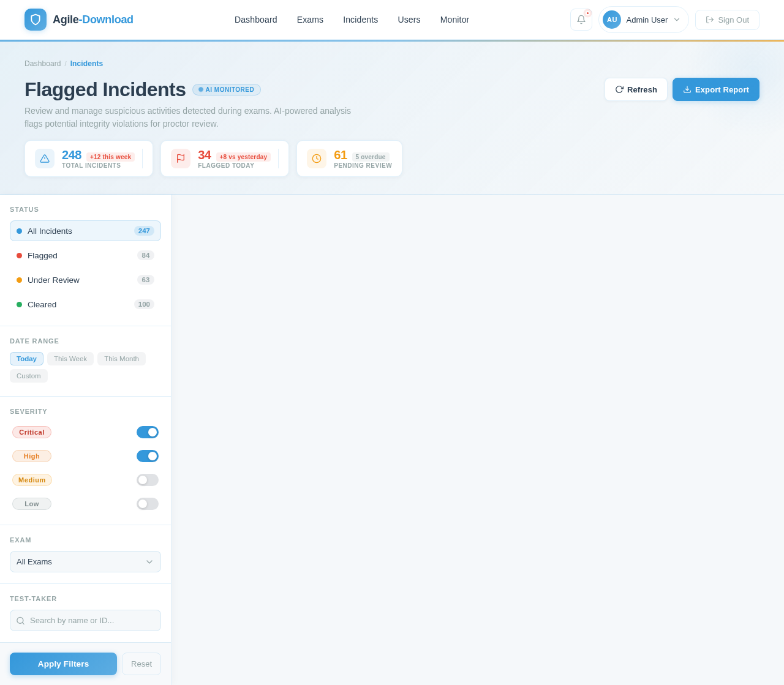784x685 pixels.
Task: Turn off the High severity toggle
Action: pos(148,456)
